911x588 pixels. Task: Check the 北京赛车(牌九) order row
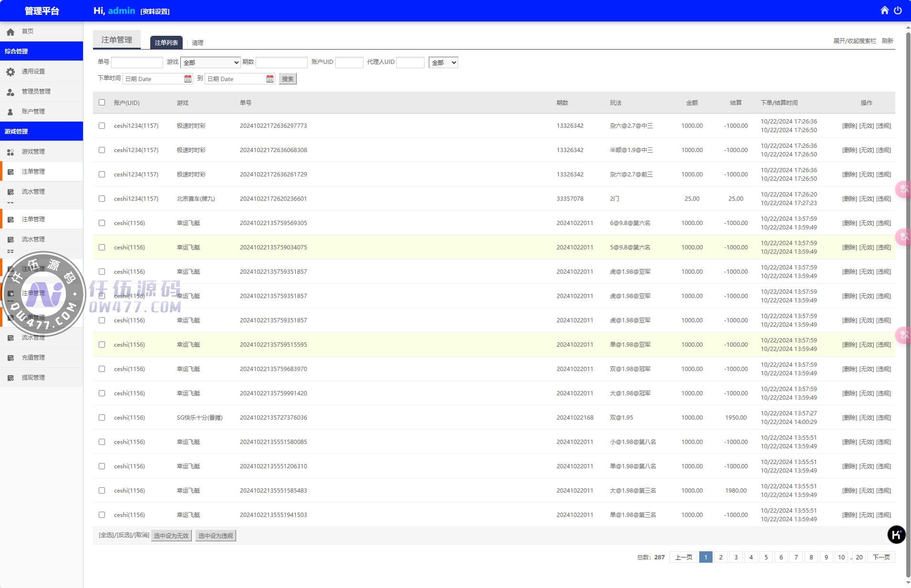coord(102,199)
